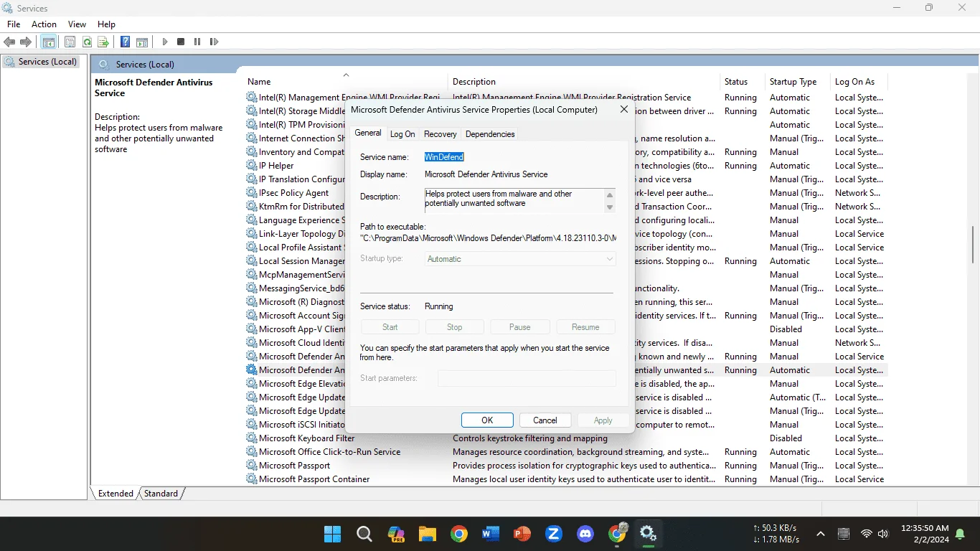Toggle the Show/Hide Action Pane toolbar icon
This screenshot has height=551, width=980.
click(142, 42)
